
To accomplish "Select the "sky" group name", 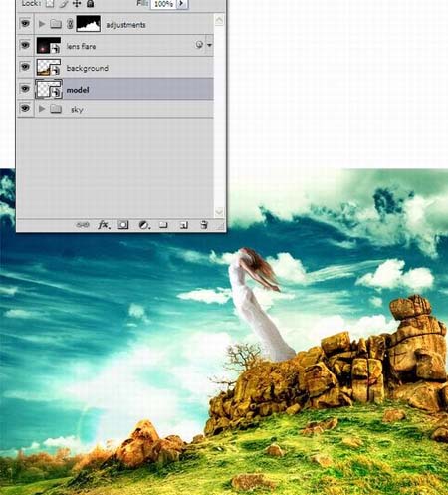I will click(x=77, y=110).
